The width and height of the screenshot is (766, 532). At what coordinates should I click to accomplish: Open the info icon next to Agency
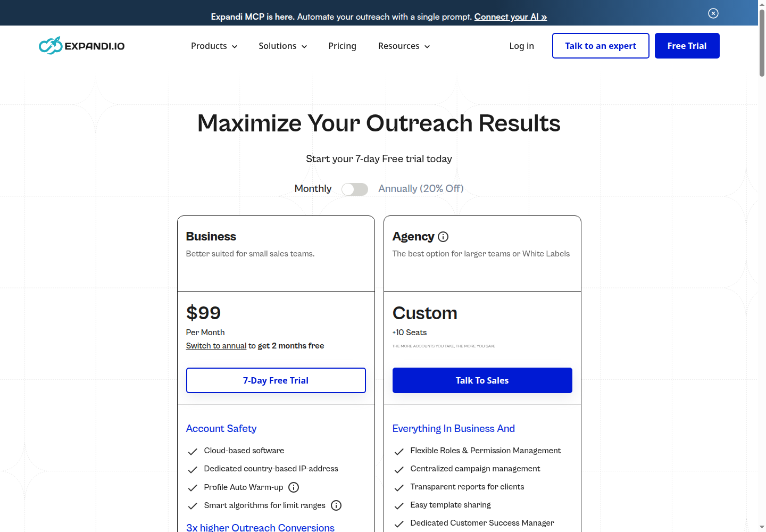(x=443, y=237)
